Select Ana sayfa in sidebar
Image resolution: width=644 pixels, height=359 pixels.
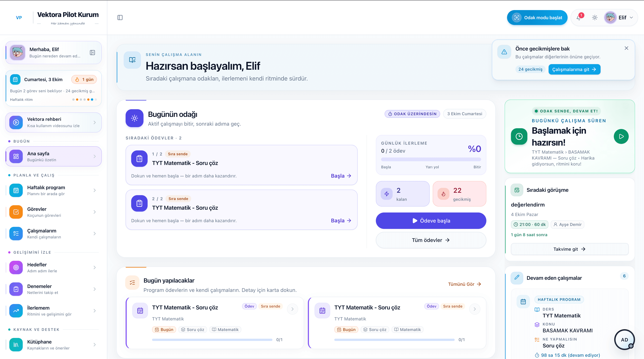pos(53,156)
